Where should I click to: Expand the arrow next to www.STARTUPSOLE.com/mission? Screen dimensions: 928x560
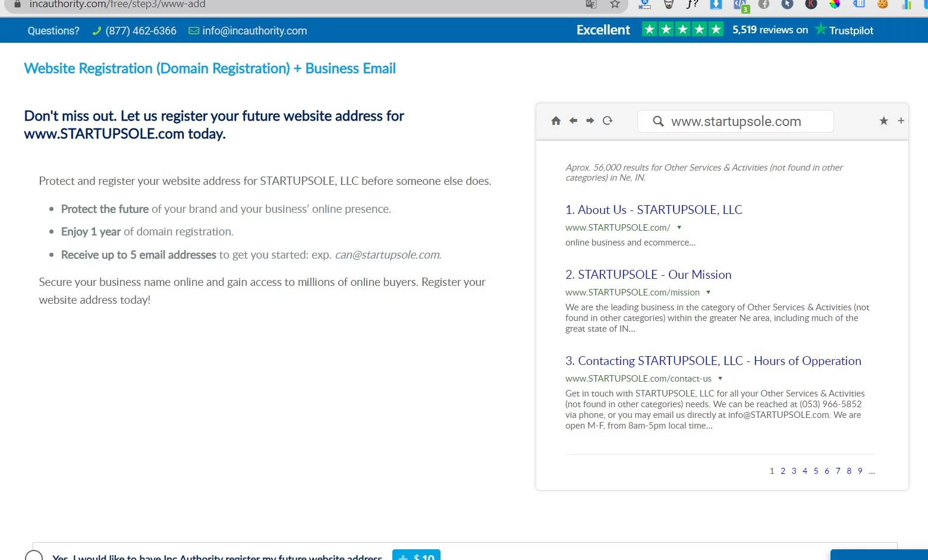pyautogui.click(x=708, y=292)
